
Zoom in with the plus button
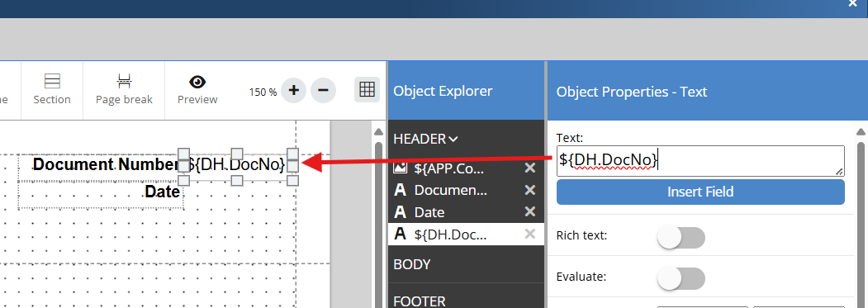click(294, 90)
